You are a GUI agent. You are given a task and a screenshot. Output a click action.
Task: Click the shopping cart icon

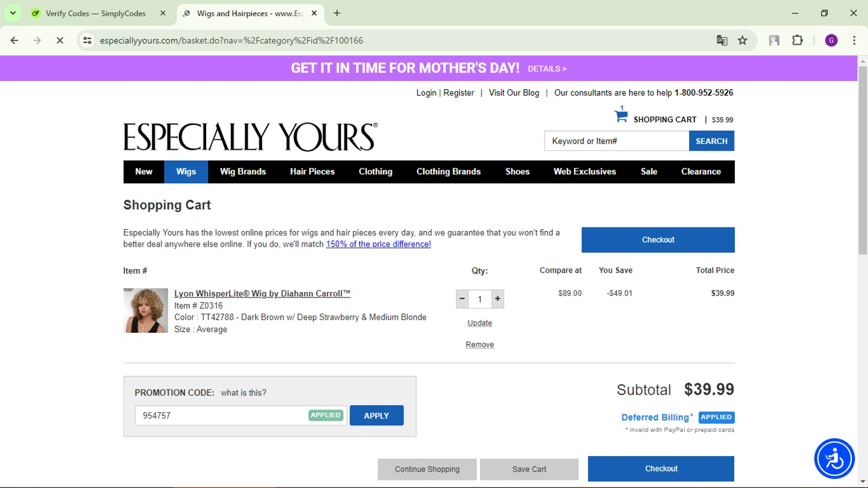click(621, 115)
